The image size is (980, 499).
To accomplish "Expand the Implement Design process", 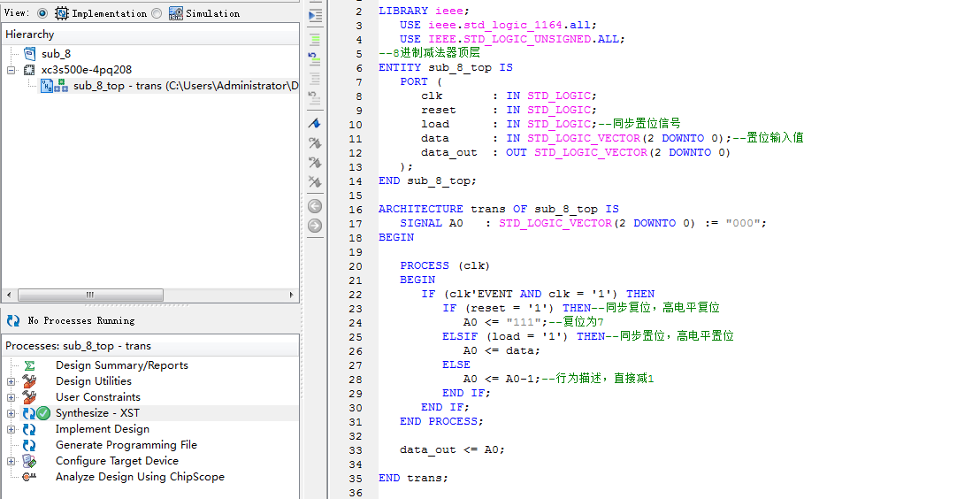I will click(11, 429).
